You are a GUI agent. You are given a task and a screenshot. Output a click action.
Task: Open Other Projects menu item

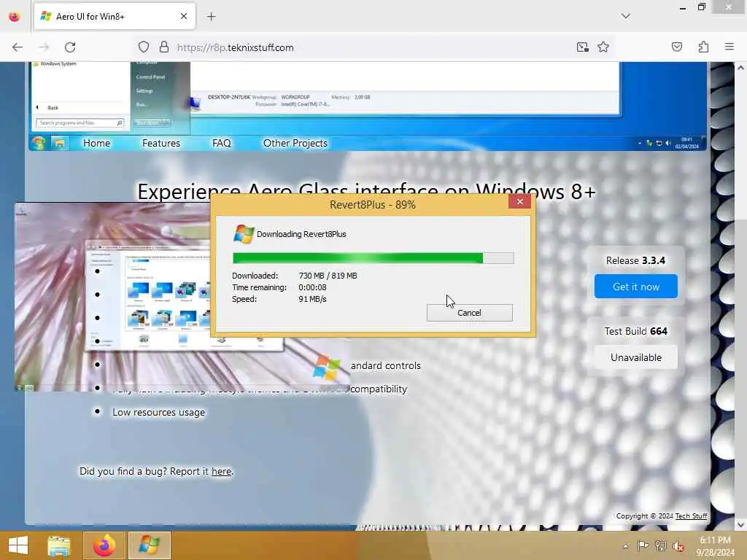coord(295,144)
